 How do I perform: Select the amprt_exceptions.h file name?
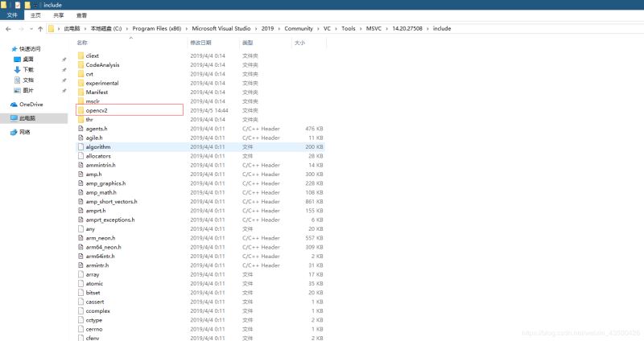110,220
